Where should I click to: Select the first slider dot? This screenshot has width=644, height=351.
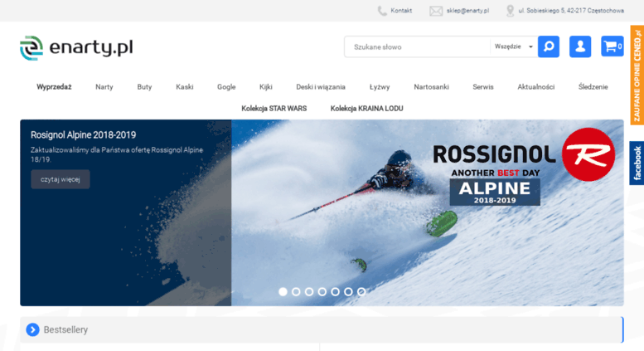click(x=283, y=292)
